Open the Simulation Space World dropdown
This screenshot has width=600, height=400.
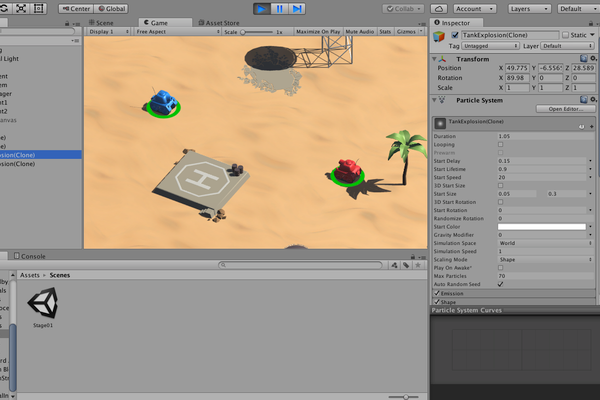click(x=545, y=243)
